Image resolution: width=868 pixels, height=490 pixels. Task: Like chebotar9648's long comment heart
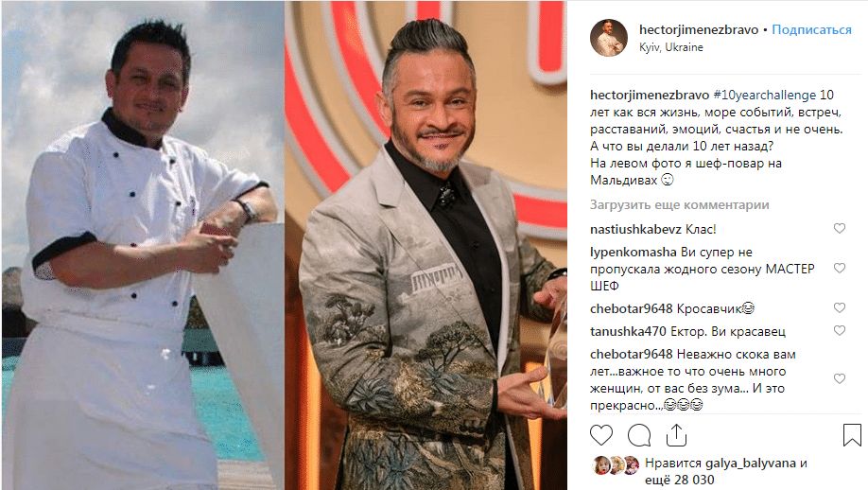coord(840,378)
